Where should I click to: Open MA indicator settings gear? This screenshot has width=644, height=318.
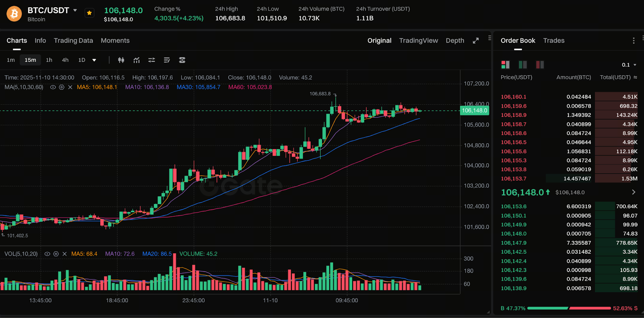tap(62, 87)
